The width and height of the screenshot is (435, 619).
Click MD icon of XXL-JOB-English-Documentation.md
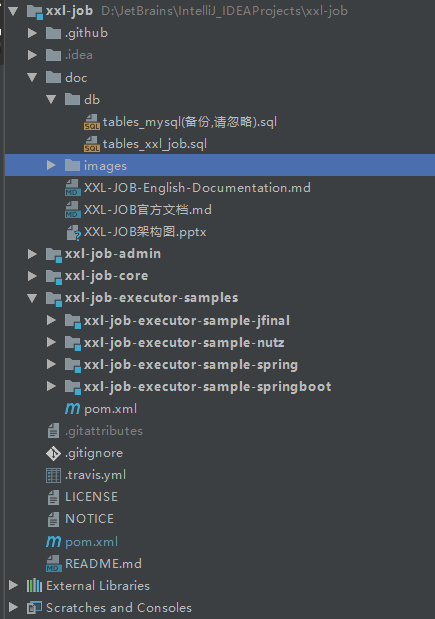[72, 188]
